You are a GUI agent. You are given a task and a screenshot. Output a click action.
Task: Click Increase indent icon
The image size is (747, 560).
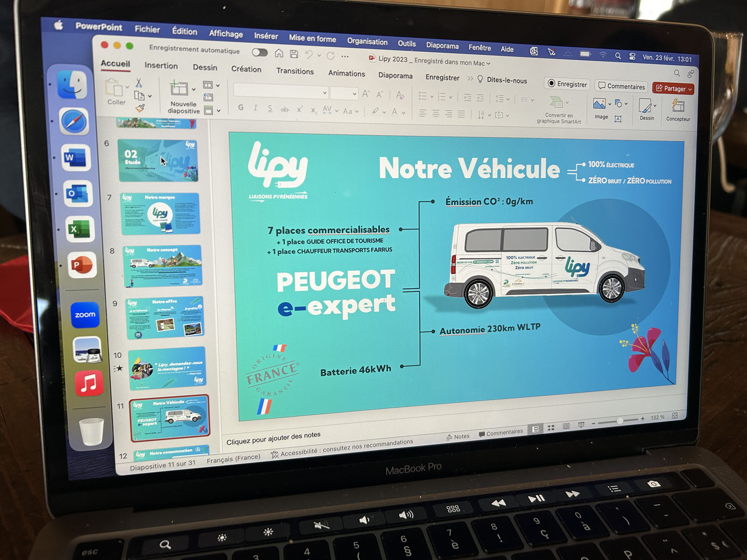point(480,98)
